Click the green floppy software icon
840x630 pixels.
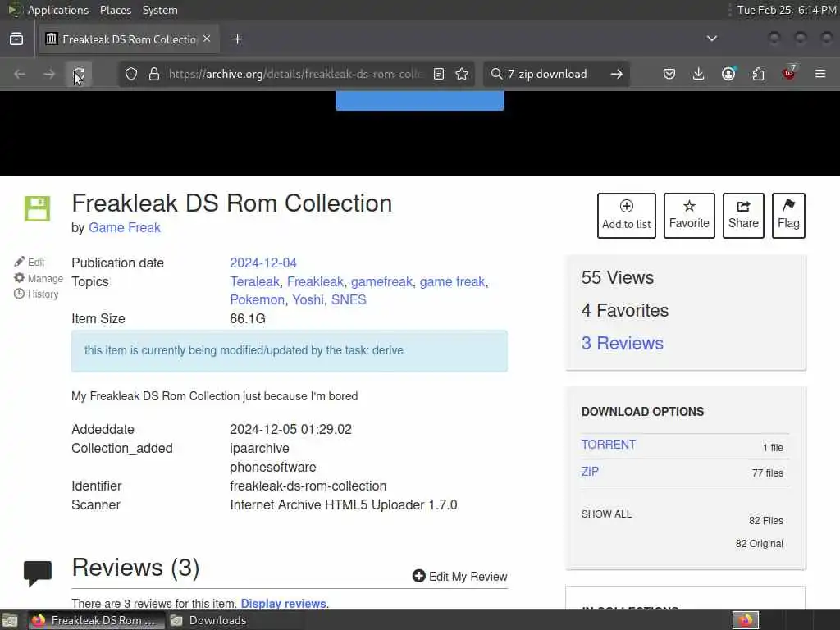(37, 209)
